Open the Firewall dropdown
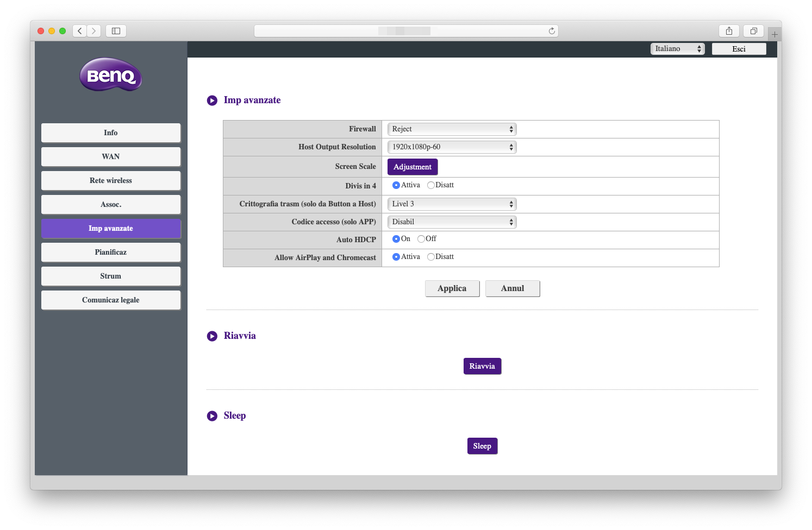This screenshot has width=812, height=530. coord(451,129)
